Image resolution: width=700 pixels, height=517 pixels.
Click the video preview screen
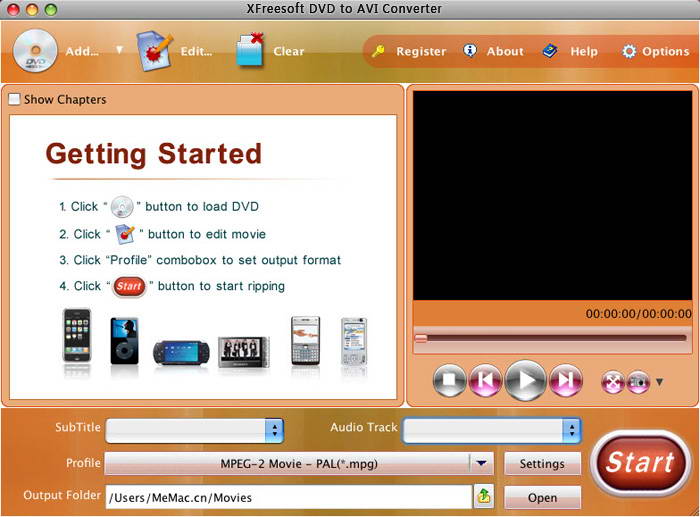[552, 196]
